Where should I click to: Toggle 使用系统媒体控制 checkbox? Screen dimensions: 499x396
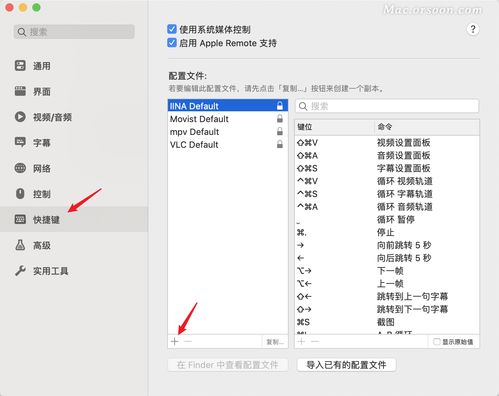172,29
